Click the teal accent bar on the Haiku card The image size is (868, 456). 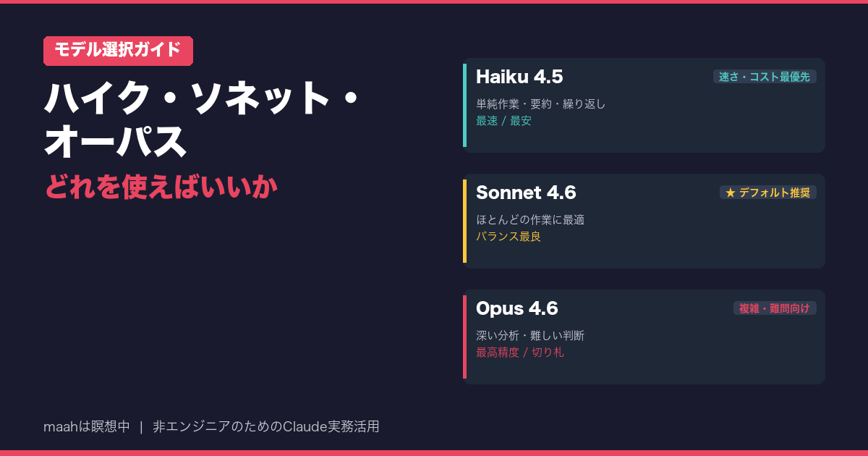point(464,105)
